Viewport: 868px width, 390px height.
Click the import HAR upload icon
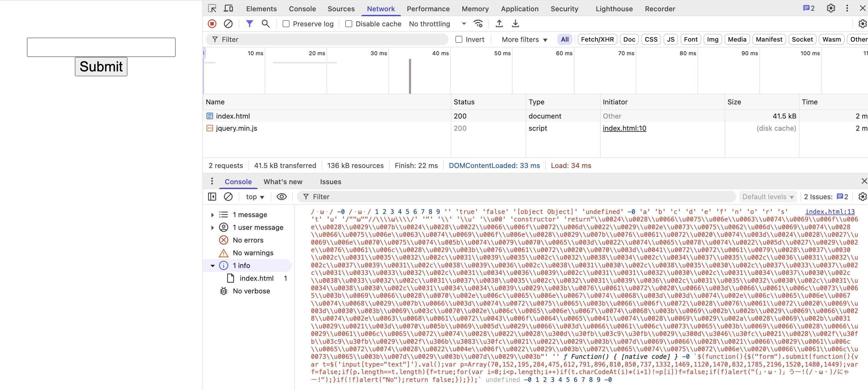click(499, 24)
